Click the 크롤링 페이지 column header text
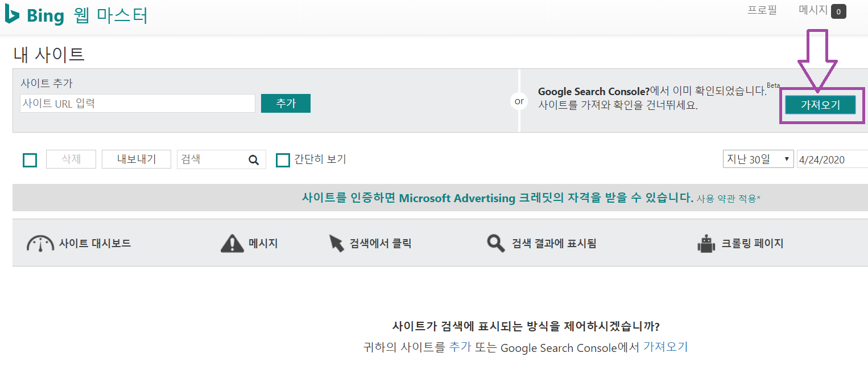The image size is (868, 365). coord(753,244)
